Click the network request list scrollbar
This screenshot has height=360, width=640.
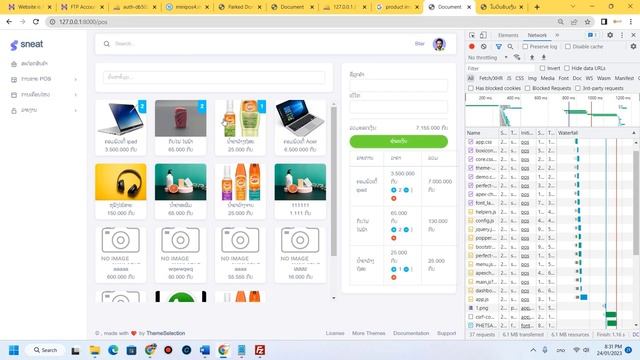[636, 202]
